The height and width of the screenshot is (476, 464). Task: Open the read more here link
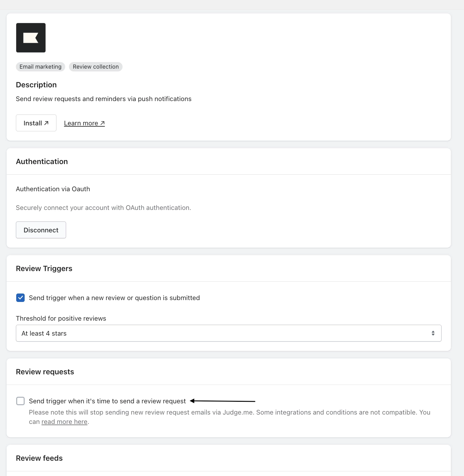tap(65, 422)
